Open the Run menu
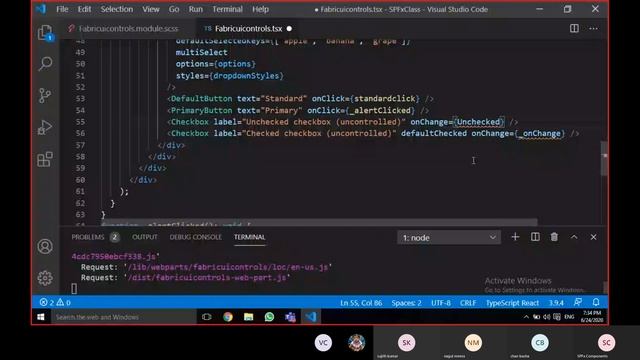Screen dimensions: 640x360 point(196,9)
